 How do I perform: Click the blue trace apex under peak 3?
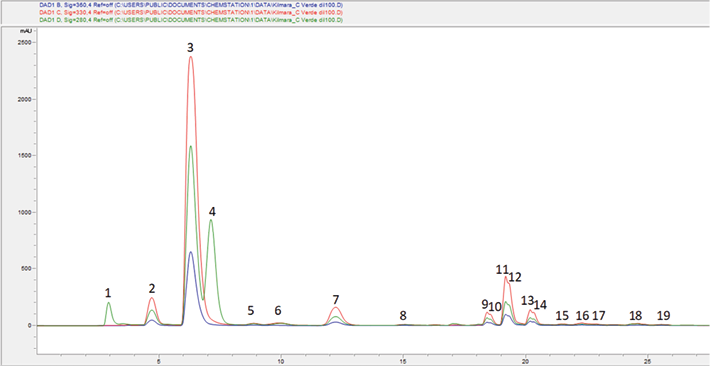191,252
